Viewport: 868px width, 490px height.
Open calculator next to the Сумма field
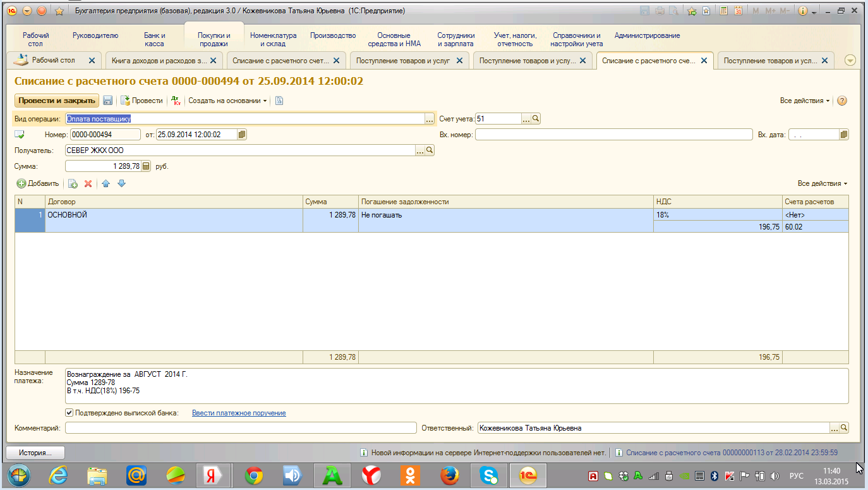[146, 166]
